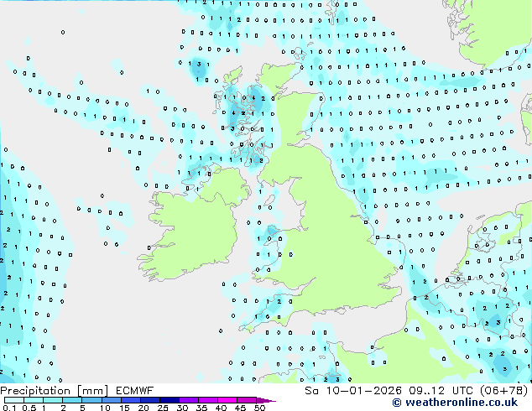Click the Ireland landmass on the map
This screenshot has height=411, width=532.
195,231
